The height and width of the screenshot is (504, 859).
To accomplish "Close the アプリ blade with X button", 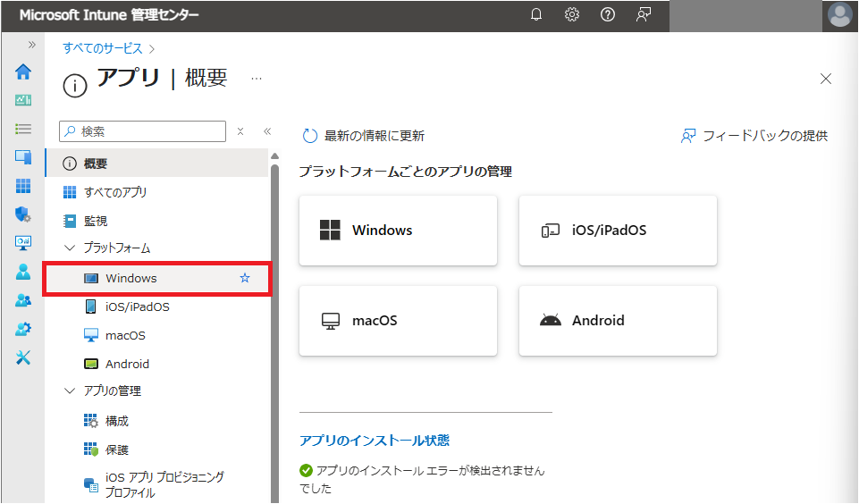I will (x=826, y=79).
